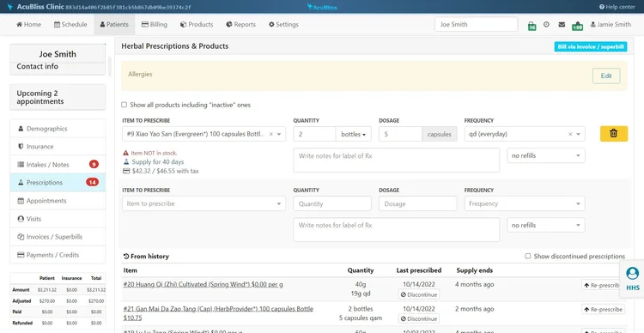Select Prescriptions in patient sidebar
Viewport: 644px width, 333px height.
(x=58, y=183)
